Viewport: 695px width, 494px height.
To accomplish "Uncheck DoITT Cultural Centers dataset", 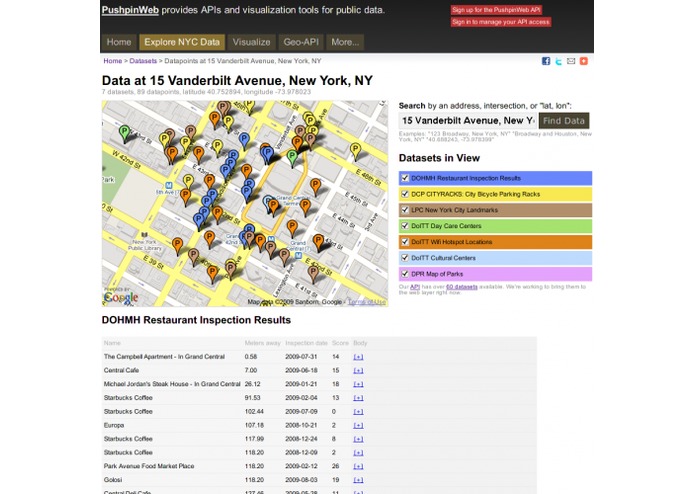I will (x=404, y=258).
